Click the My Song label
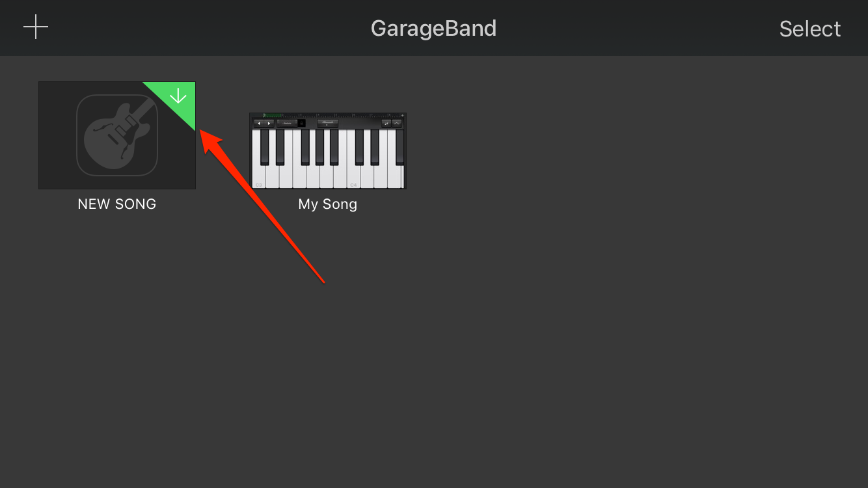 tap(327, 204)
